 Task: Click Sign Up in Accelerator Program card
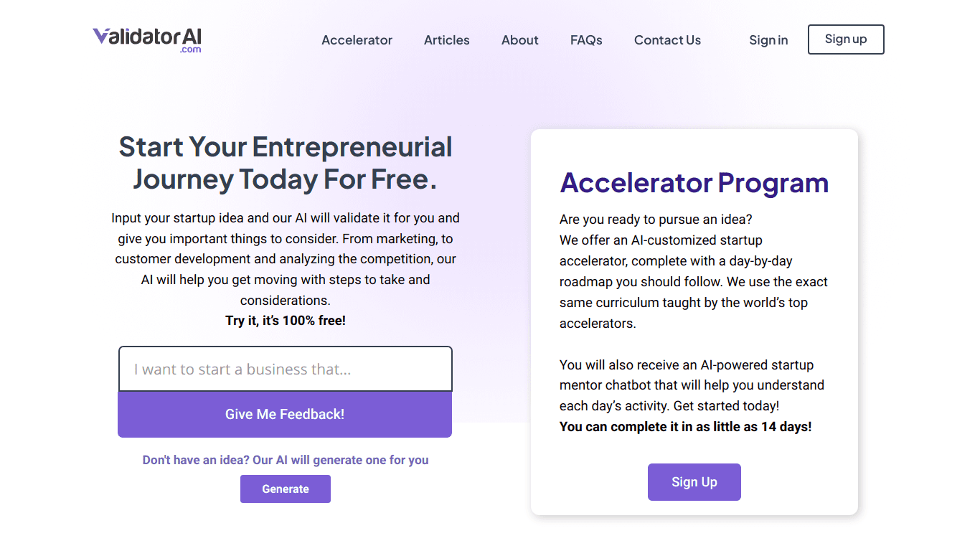(x=694, y=482)
